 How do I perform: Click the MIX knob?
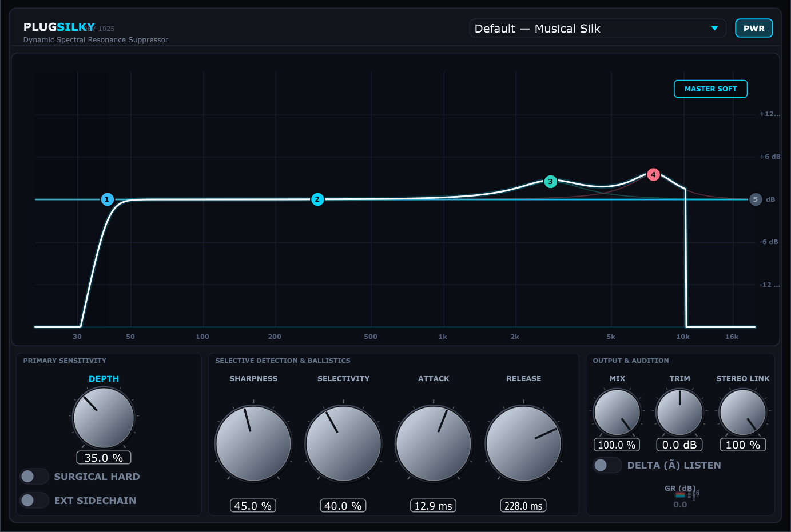pos(617,412)
